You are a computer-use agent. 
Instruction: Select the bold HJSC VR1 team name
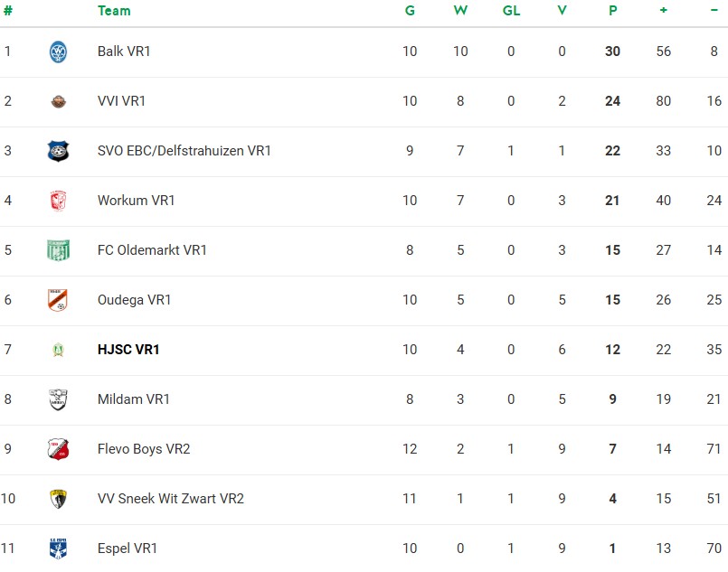[128, 350]
